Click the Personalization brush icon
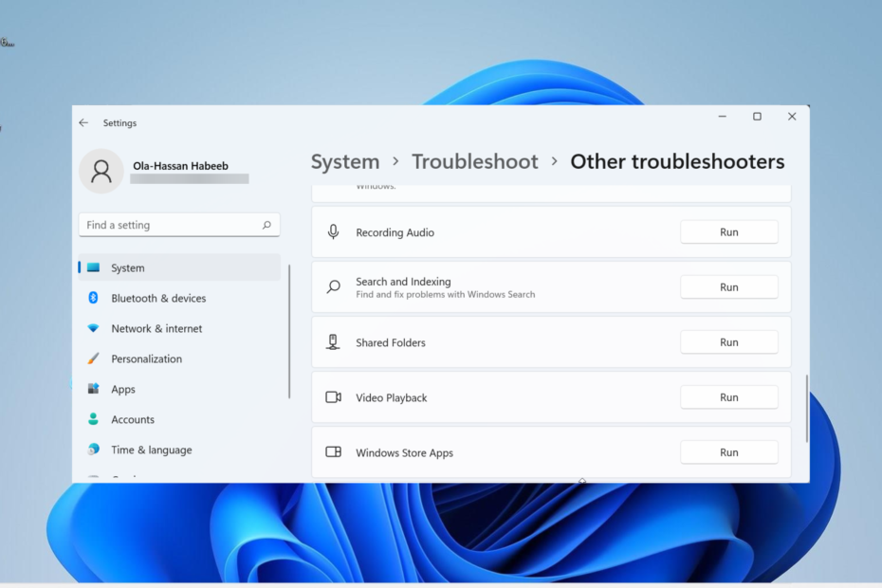The image size is (882, 588). click(x=93, y=358)
